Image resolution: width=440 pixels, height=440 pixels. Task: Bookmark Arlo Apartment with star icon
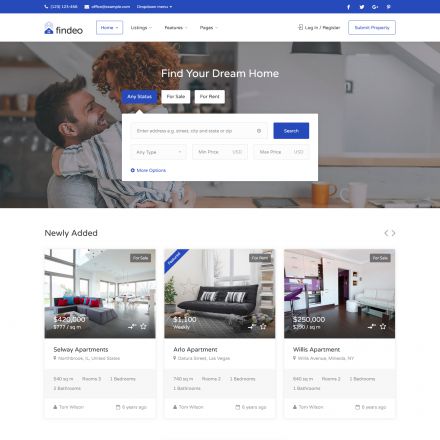coord(263,326)
